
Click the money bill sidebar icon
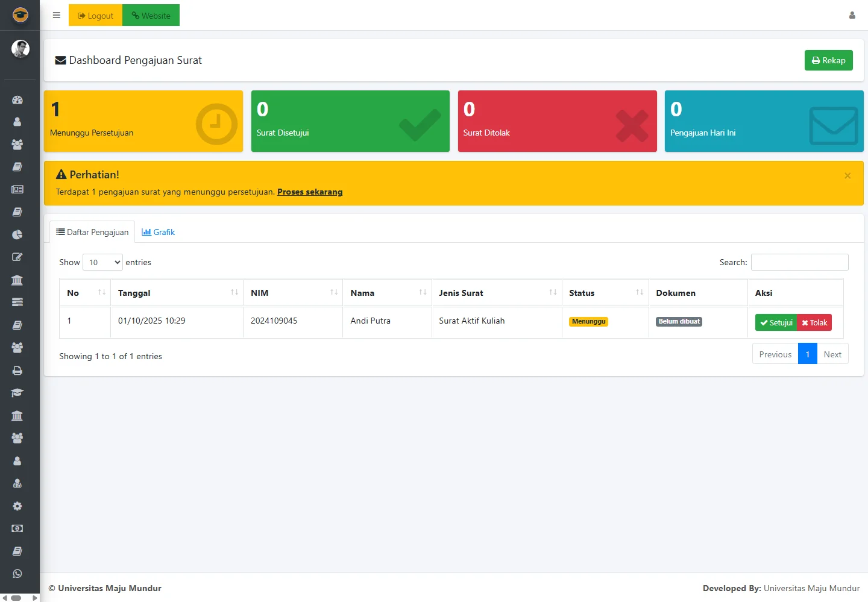pyautogui.click(x=17, y=528)
